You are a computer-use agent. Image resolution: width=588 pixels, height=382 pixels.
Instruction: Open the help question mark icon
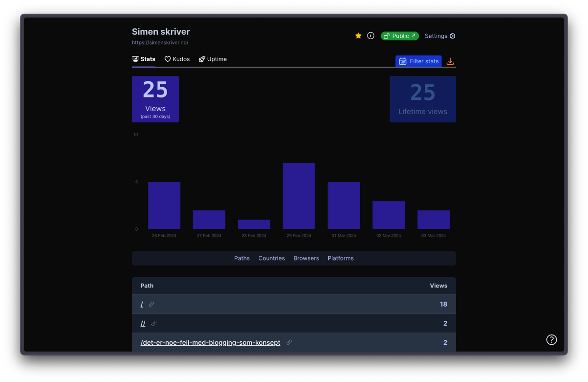(551, 340)
